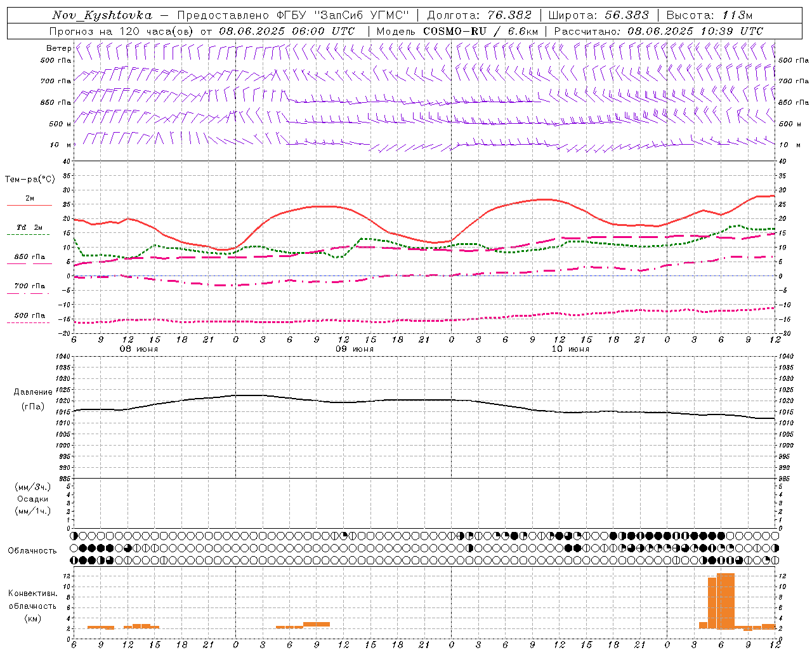Click the '500 гПа' temperature legend entry
This screenshot has width=812, height=650.
30,315
